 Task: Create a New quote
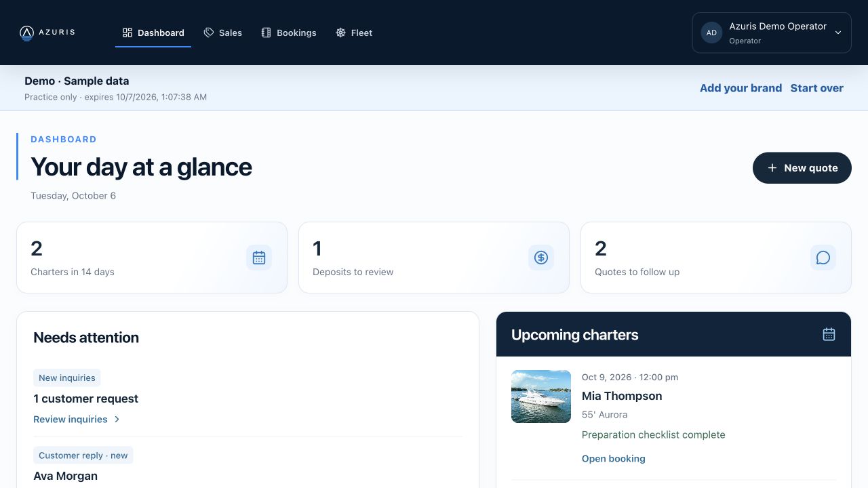[x=802, y=167]
